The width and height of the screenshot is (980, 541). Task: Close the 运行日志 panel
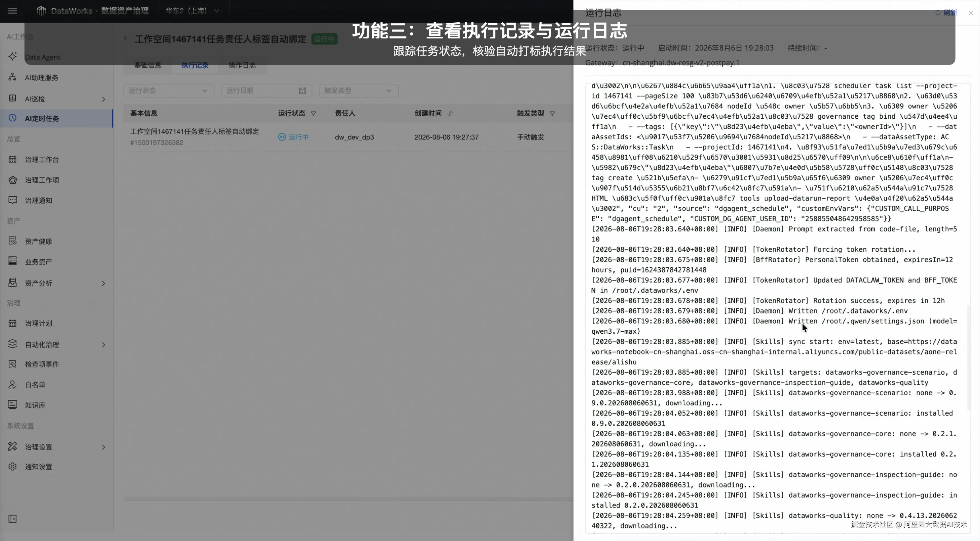[971, 13]
